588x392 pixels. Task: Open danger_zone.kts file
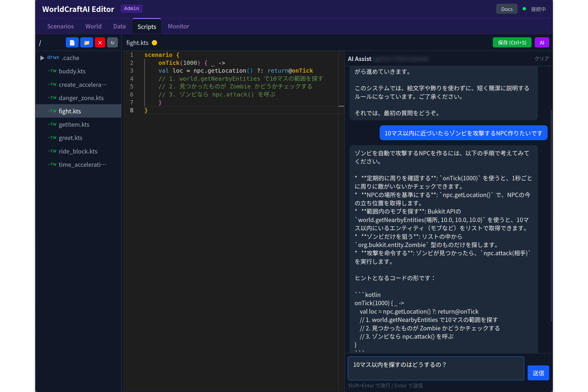(79, 98)
